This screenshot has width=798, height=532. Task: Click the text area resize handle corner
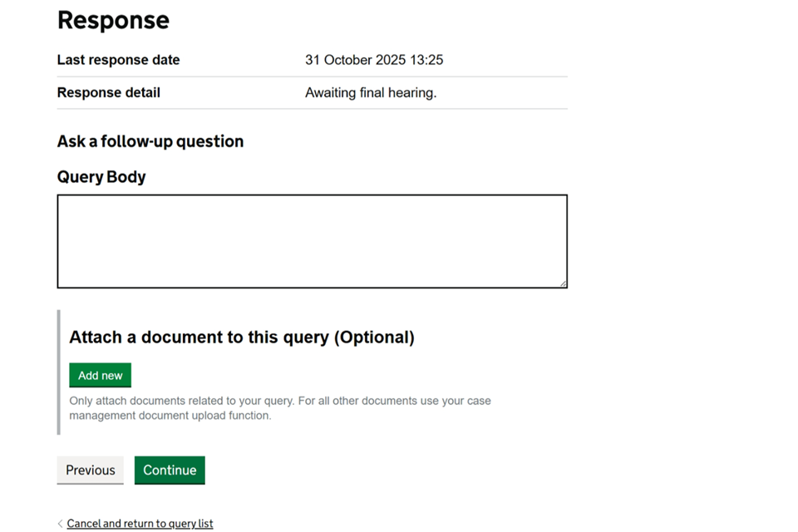coord(563,283)
